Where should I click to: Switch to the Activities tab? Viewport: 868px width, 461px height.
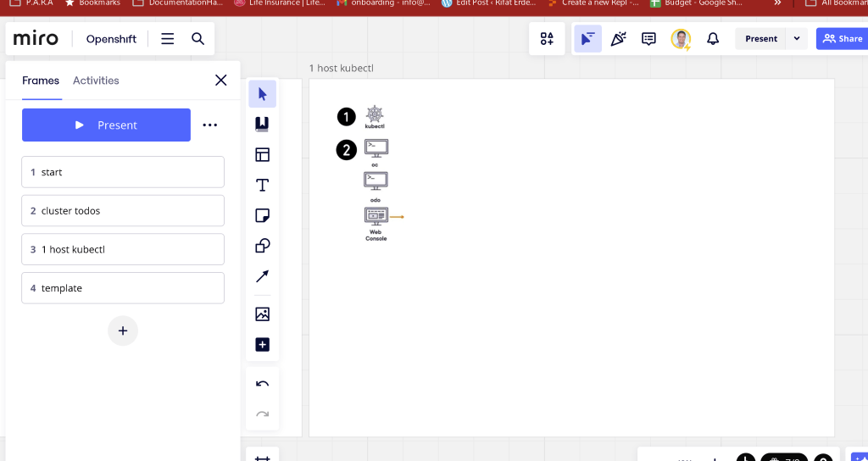(x=96, y=81)
